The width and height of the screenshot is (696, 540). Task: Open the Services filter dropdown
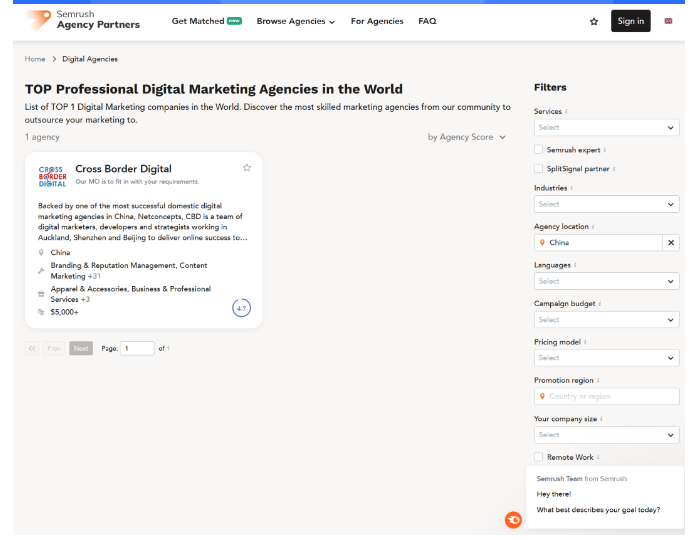tap(606, 128)
